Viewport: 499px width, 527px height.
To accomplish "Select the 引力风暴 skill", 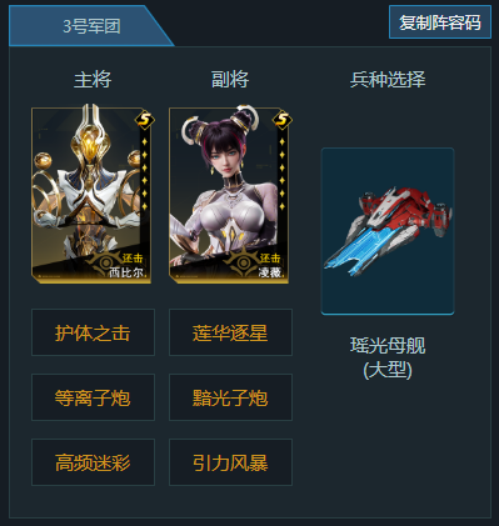I will (231, 462).
